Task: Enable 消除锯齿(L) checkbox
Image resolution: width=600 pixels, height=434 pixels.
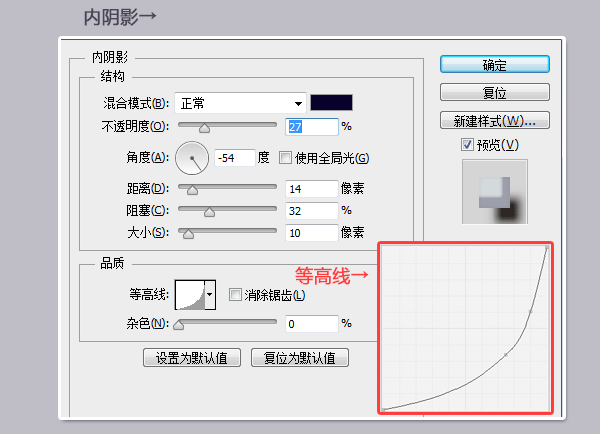Action: pyautogui.click(x=235, y=295)
